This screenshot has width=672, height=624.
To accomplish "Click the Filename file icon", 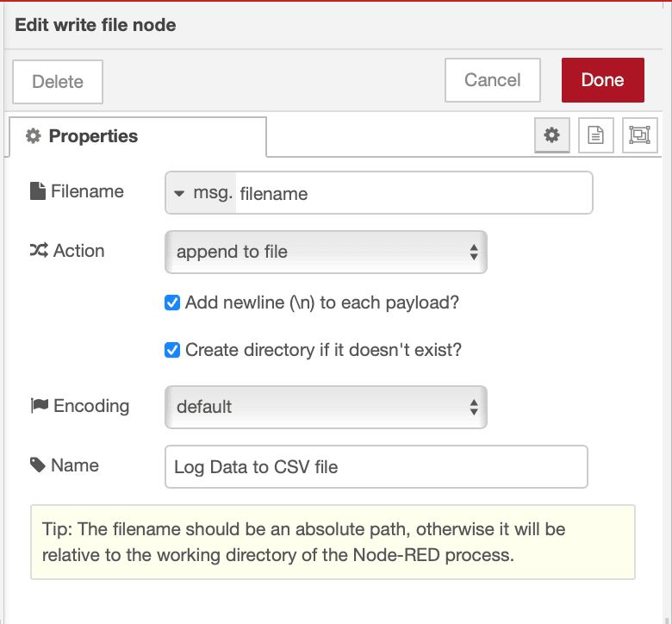I will click(38, 191).
